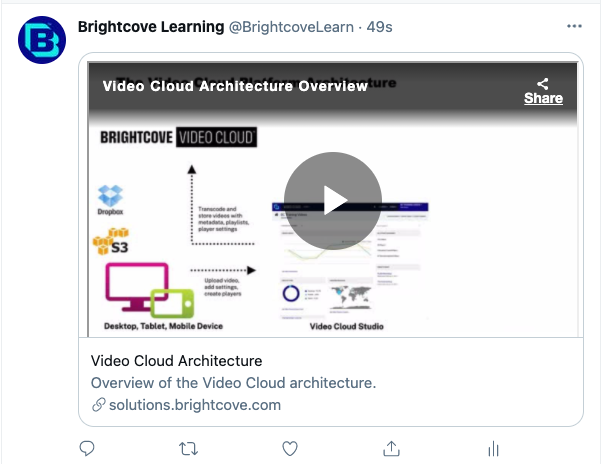Click the Share label on the video

pyautogui.click(x=543, y=99)
